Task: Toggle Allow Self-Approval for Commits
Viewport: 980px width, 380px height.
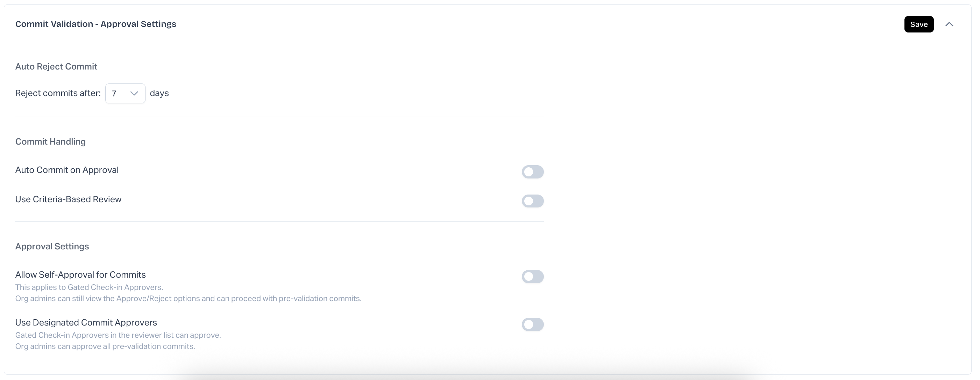Action: [533, 277]
